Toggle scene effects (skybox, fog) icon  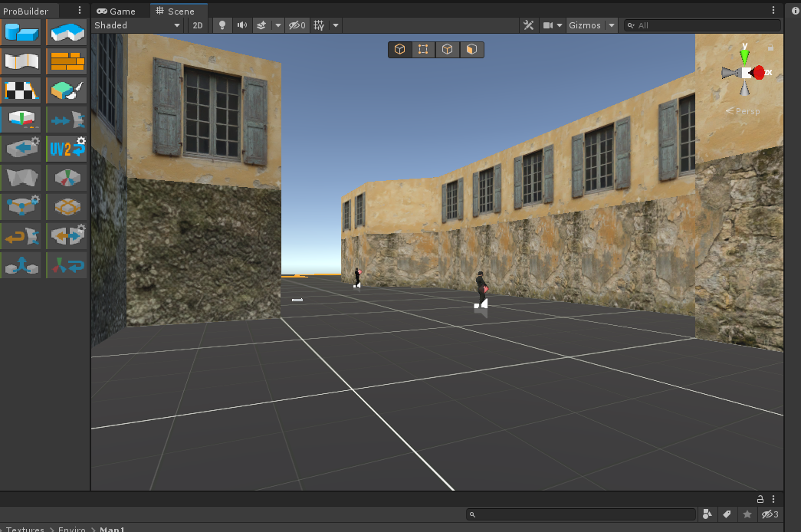(261, 25)
